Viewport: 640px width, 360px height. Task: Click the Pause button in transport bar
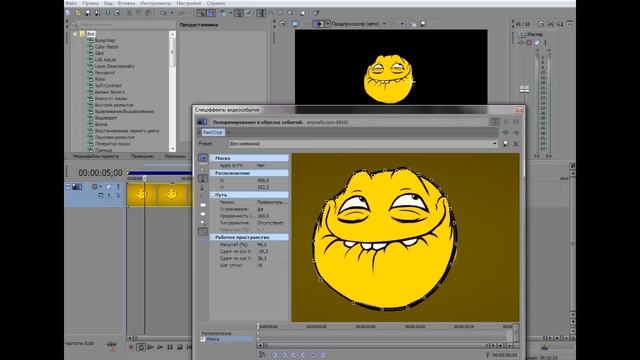tap(170, 347)
